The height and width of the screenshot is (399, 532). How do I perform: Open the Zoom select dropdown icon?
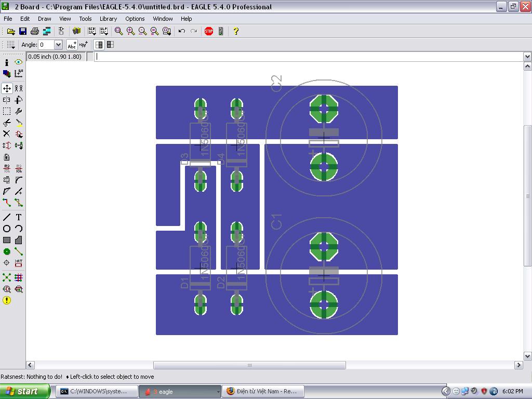point(167,32)
